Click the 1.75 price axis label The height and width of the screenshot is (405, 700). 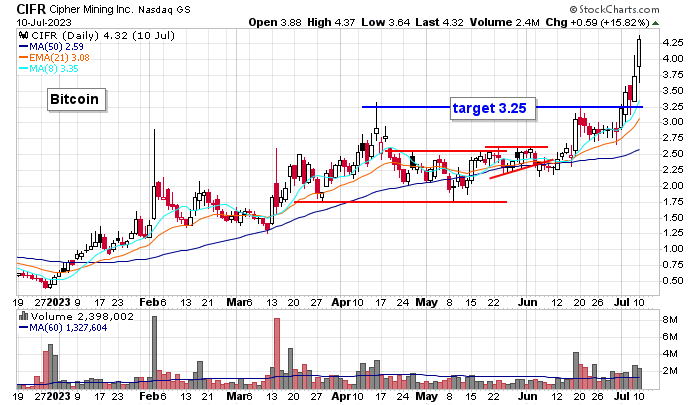coord(673,201)
